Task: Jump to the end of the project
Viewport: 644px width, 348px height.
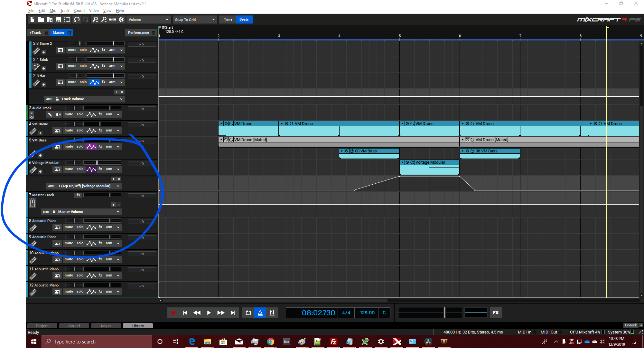Action: [233, 313]
